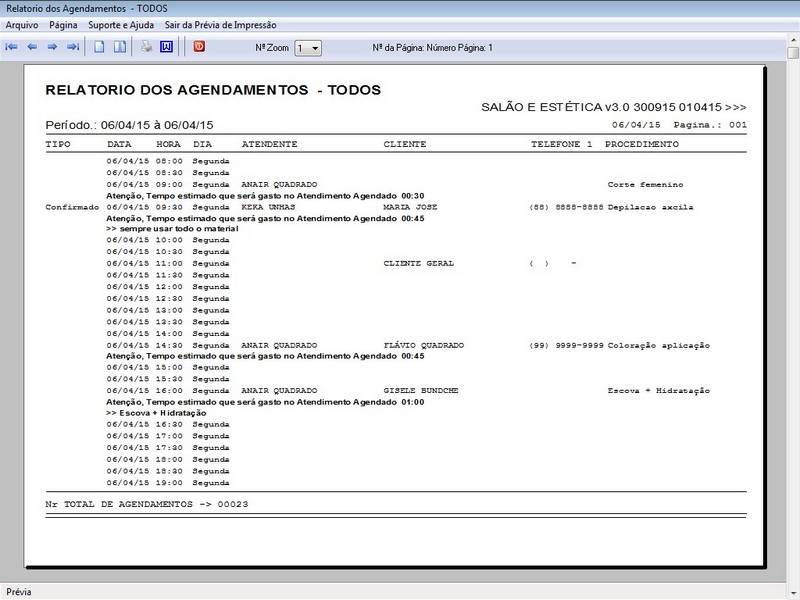Click the next page arrow
The image size is (800, 600).
tap(52, 47)
